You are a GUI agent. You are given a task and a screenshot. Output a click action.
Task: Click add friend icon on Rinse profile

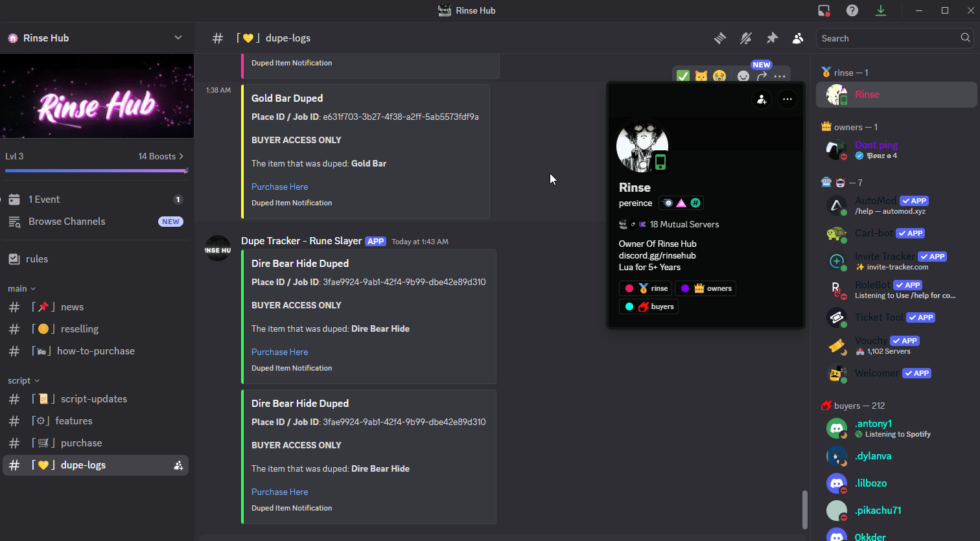[762, 99]
